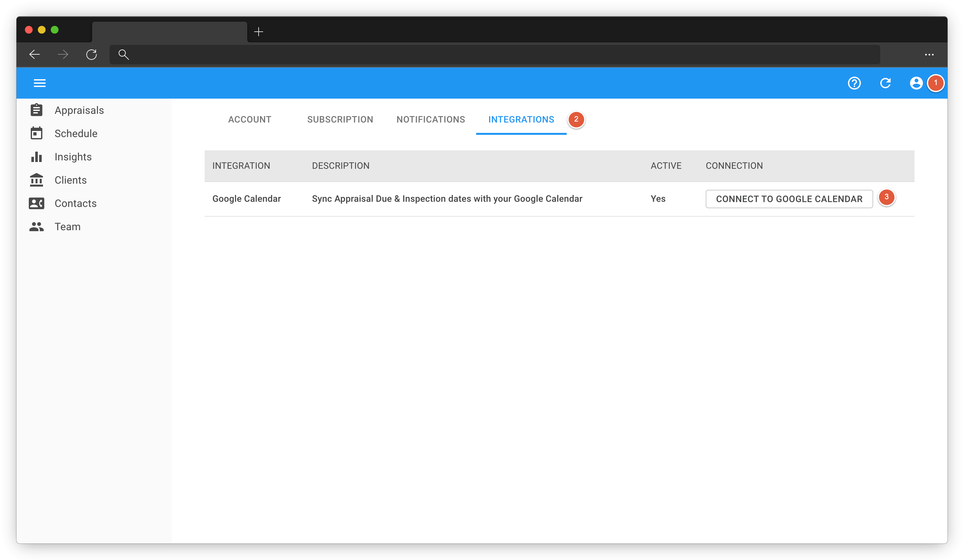This screenshot has height=560, width=964.
Task: Click the Clients bank icon
Action: pyautogui.click(x=37, y=180)
